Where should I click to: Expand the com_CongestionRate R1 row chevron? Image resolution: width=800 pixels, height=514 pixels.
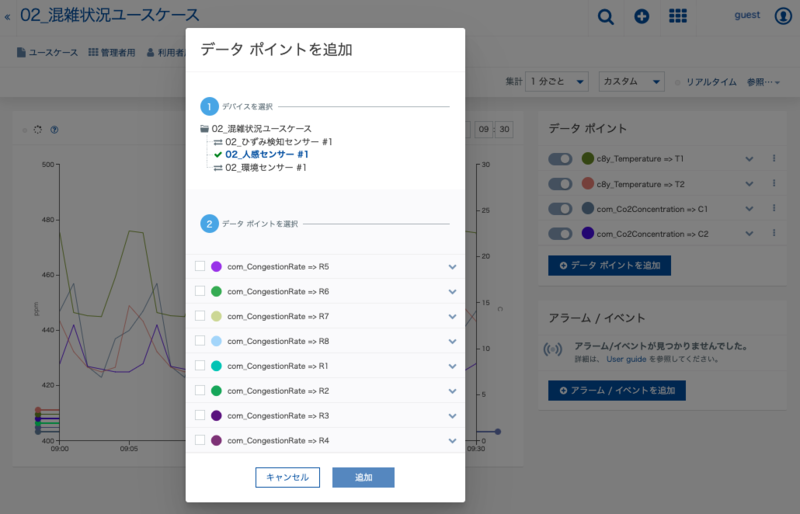(x=453, y=366)
